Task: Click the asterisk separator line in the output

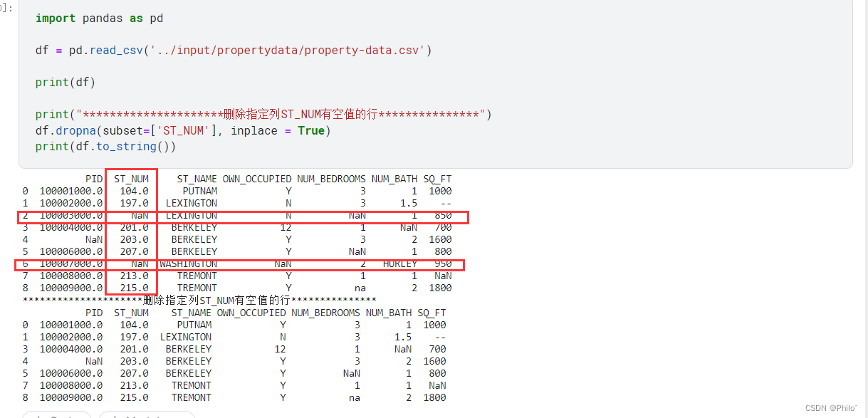Action: (x=199, y=301)
